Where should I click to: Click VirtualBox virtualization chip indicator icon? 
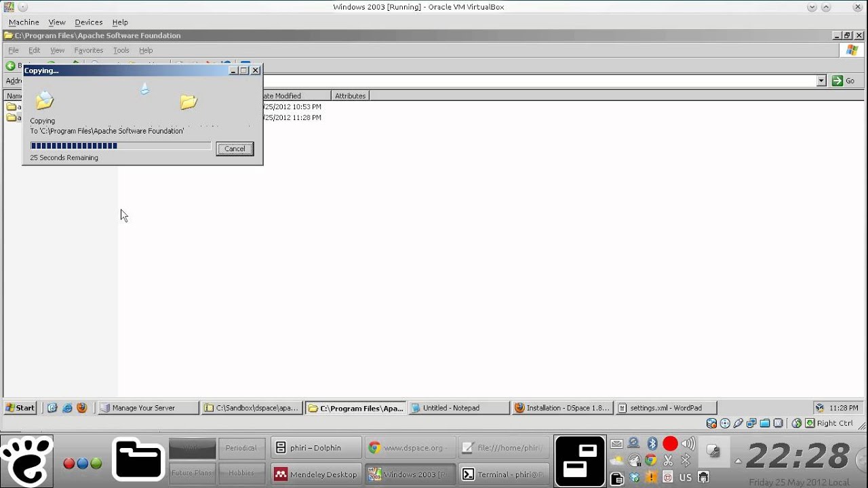(x=778, y=424)
